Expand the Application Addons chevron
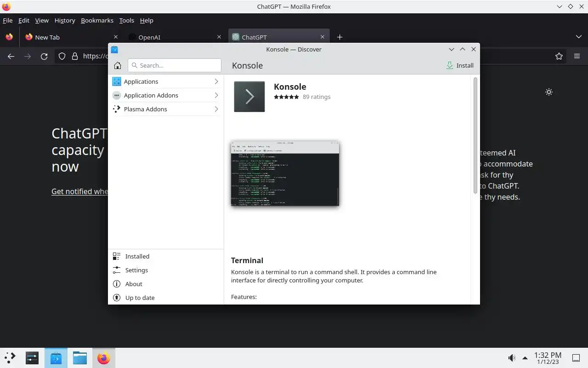 (216, 95)
